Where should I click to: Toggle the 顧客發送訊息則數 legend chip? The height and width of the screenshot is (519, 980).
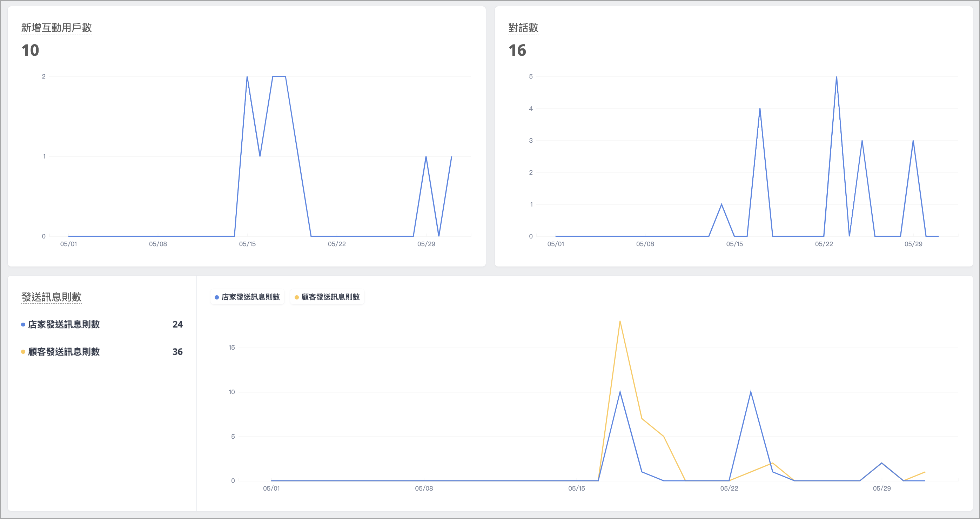[x=327, y=297]
